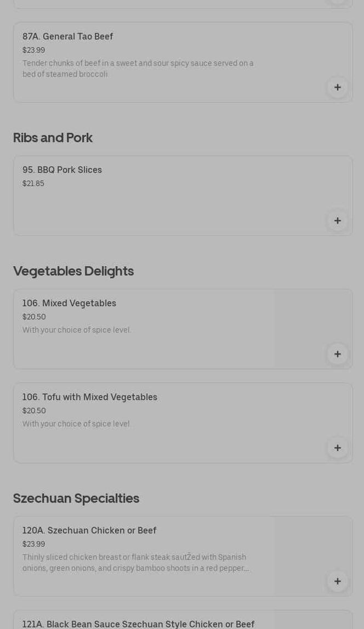The height and width of the screenshot is (629, 364).
Task: Select 121A. Black Bean Sauce Szechuan Style item
Action: point(139,624)
